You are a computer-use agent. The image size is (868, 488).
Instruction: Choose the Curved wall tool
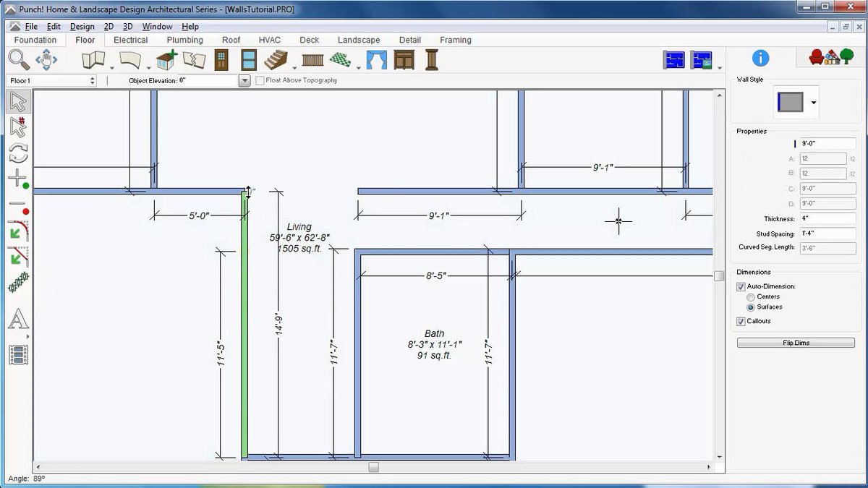coord(131,59)
